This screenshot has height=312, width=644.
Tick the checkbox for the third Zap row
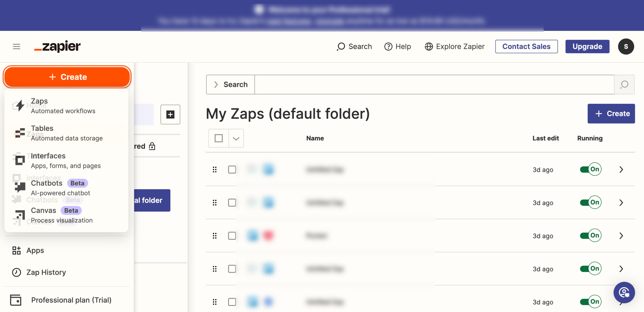(x=232, y=236)
